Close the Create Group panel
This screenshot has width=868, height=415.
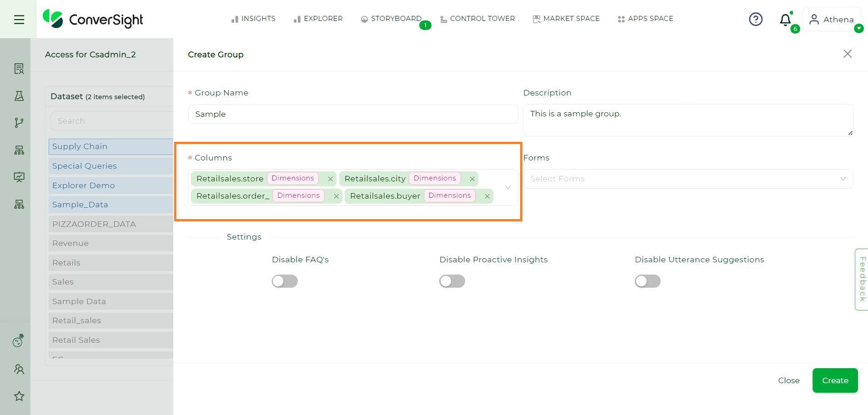click(x=848, y=54)
